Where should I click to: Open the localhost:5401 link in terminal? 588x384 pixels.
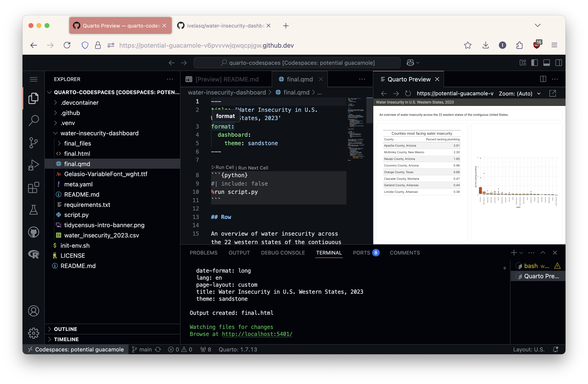click(257, 334)
